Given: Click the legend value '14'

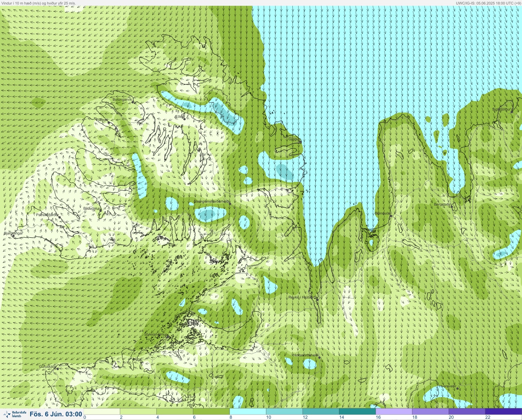Looking at the screenshot, I should click(x=341, y=417).
